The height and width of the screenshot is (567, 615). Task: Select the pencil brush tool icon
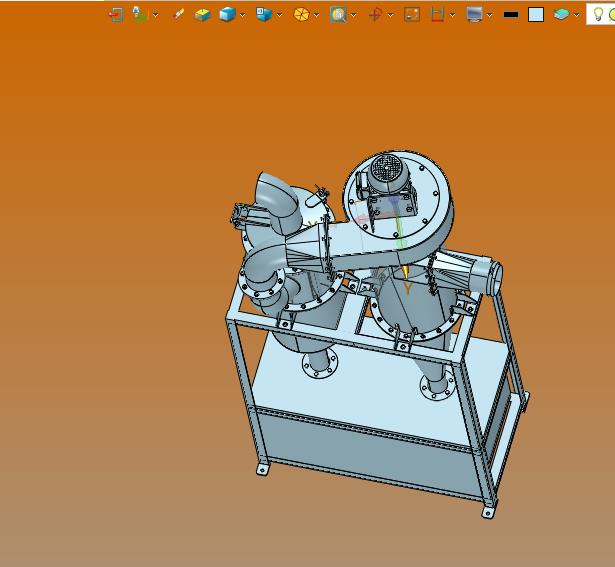coord(178,15)
